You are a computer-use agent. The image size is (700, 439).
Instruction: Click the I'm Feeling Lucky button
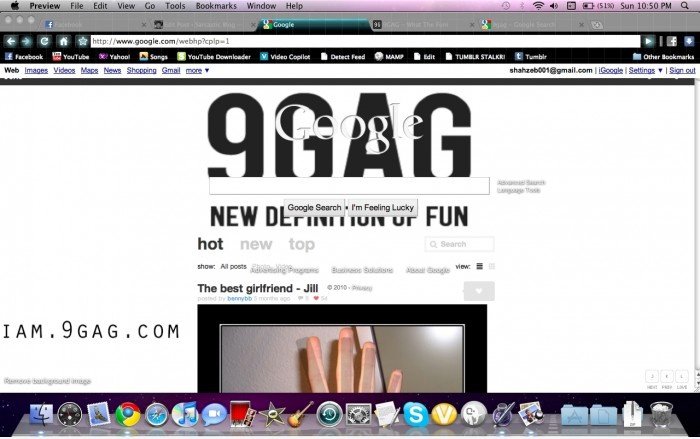383,208
